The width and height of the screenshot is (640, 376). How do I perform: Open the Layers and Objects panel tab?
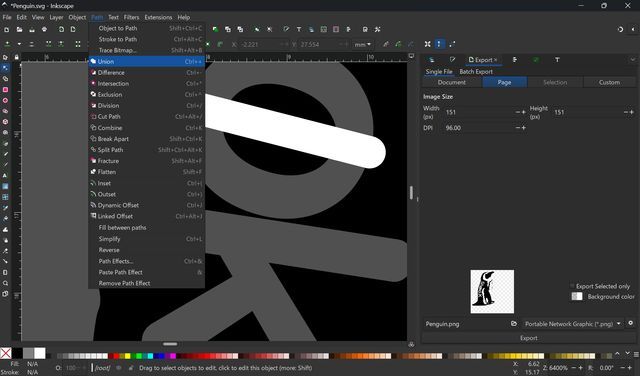pos(431,60)
